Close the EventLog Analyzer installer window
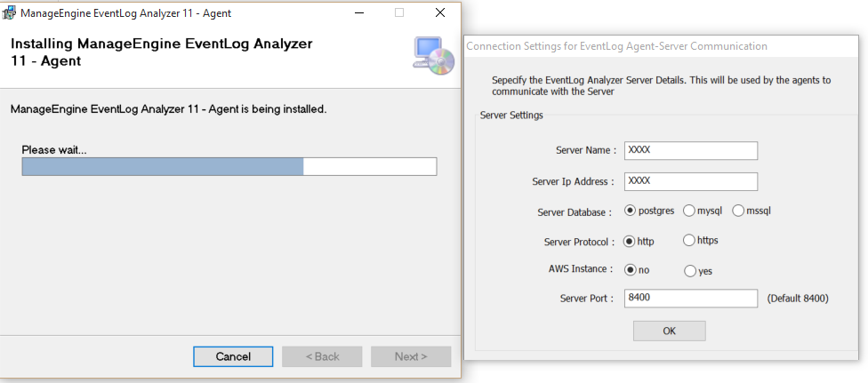 tap(440, 13)
